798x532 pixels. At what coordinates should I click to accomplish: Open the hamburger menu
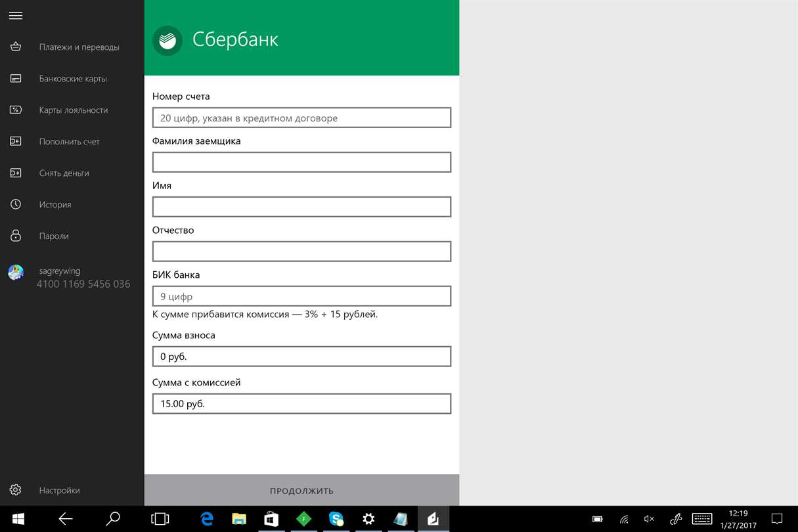pos(16,16)
